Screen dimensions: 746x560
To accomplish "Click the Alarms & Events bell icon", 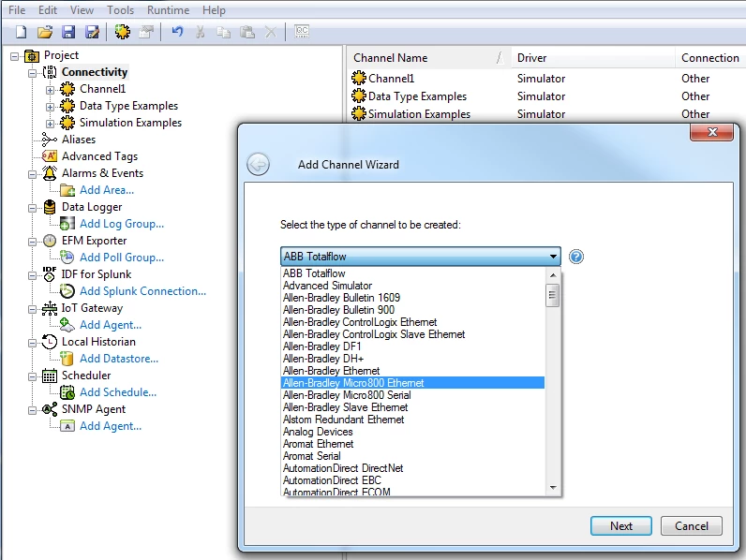I will coord(50,173).
